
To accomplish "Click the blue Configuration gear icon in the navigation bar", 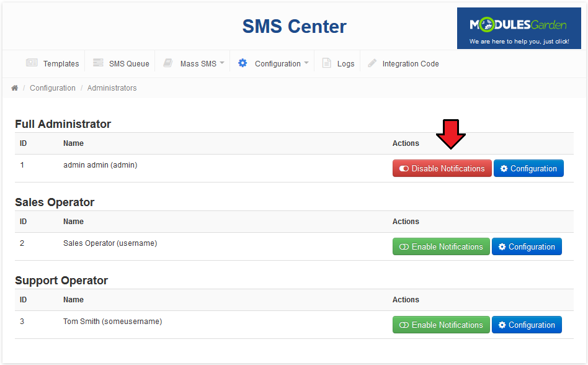I will (243, 63).
